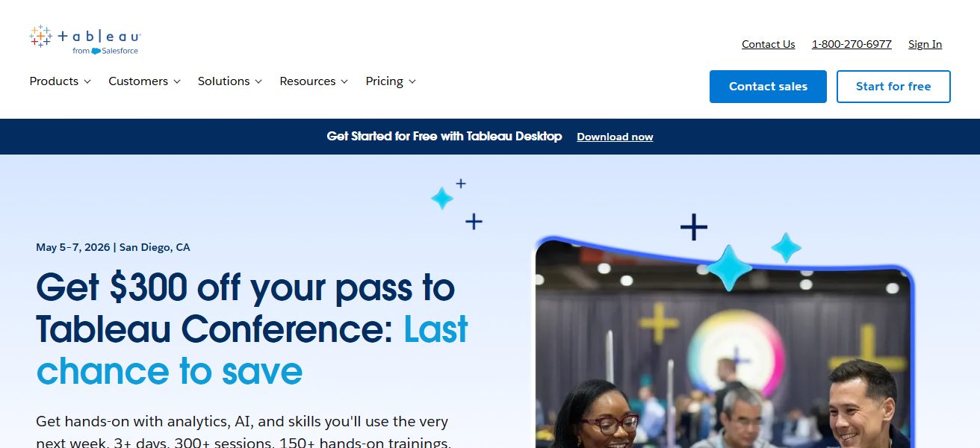Open the Pricing menu

click(391, 81)
